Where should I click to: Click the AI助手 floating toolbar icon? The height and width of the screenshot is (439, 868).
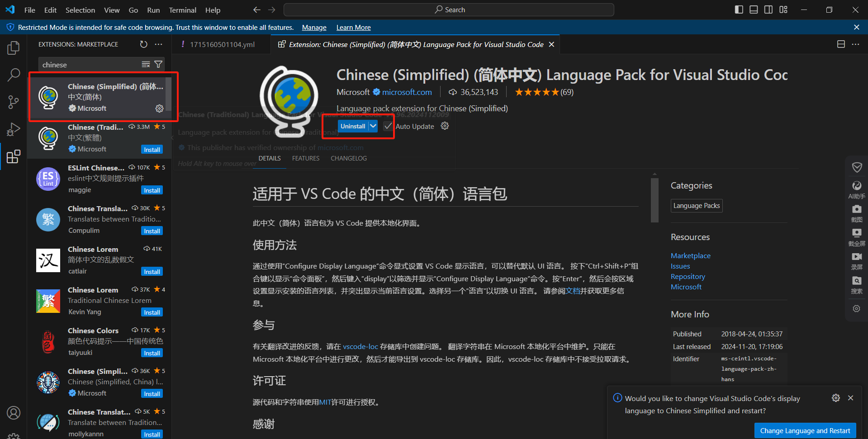(857, 190)
